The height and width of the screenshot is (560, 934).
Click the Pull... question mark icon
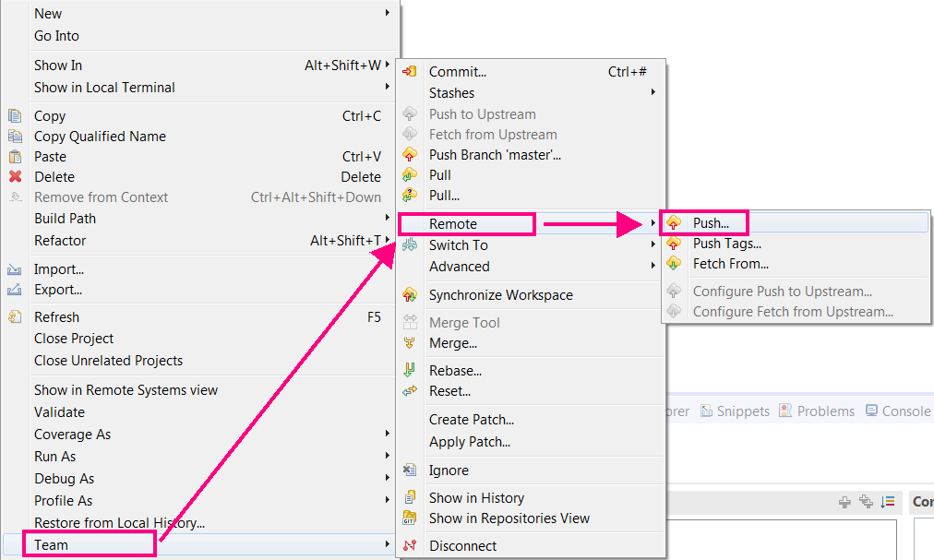(410, 195)
